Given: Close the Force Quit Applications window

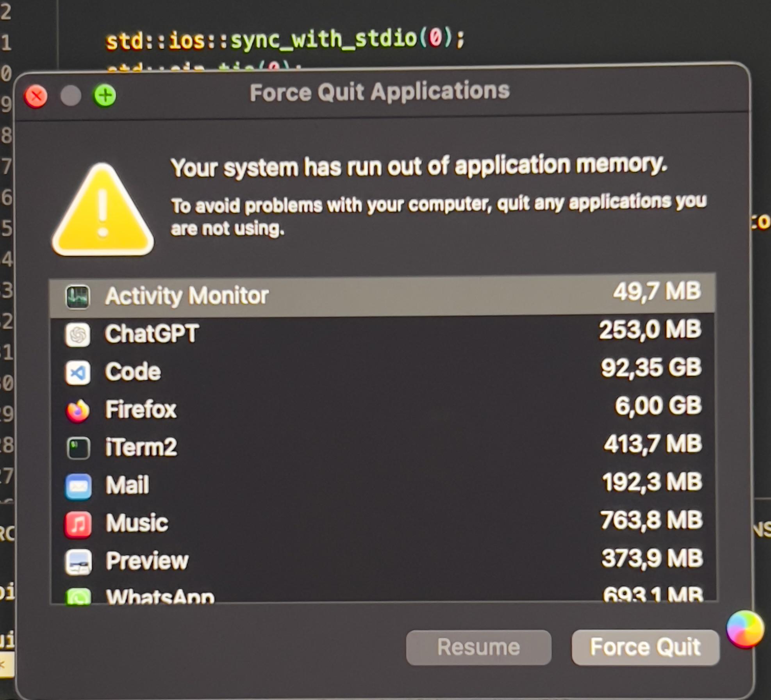Looking at the screenshot, I should point(36,96).
